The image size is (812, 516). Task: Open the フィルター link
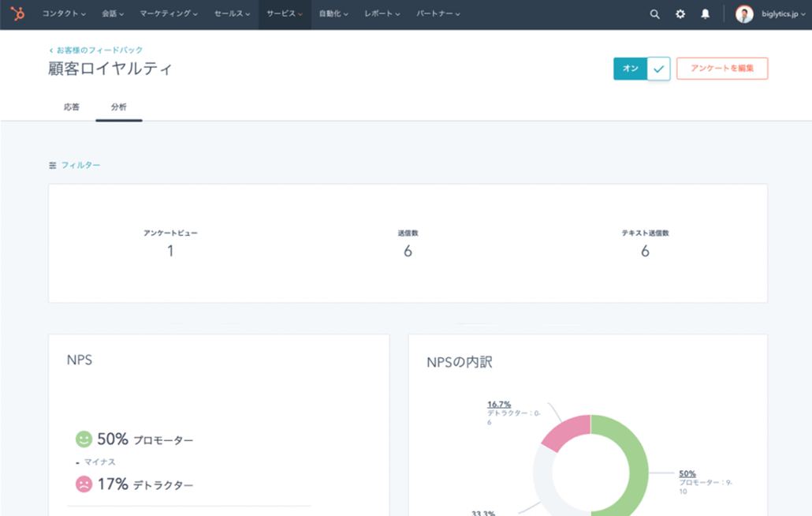pos(80,165)
